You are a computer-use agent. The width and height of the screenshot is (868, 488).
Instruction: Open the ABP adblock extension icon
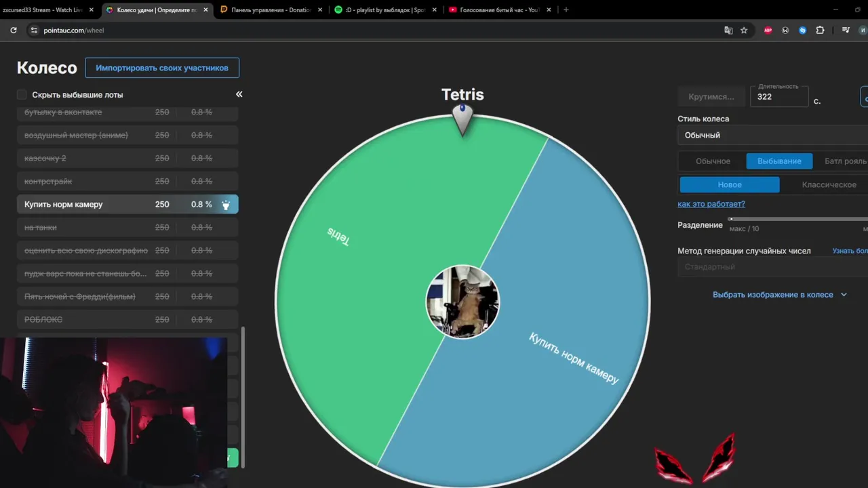[768, 30]
